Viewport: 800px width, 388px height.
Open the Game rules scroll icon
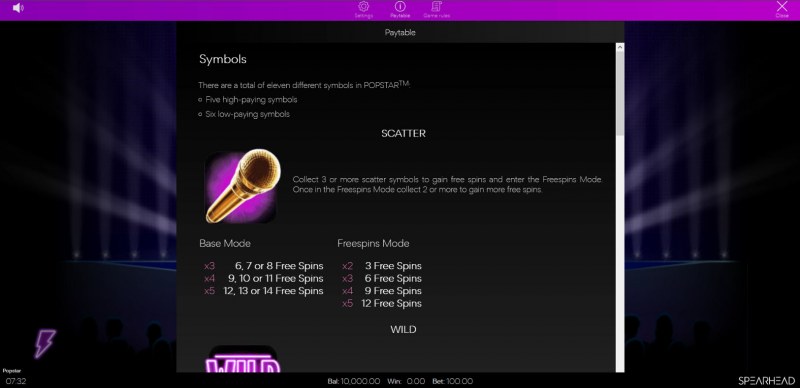(x=436, y=7)
